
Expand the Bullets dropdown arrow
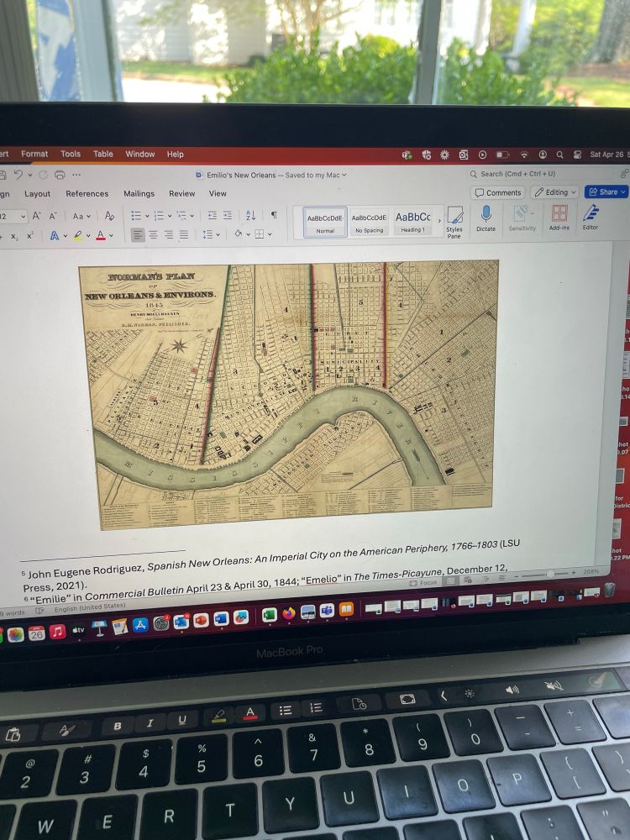(x=147, y=216)
